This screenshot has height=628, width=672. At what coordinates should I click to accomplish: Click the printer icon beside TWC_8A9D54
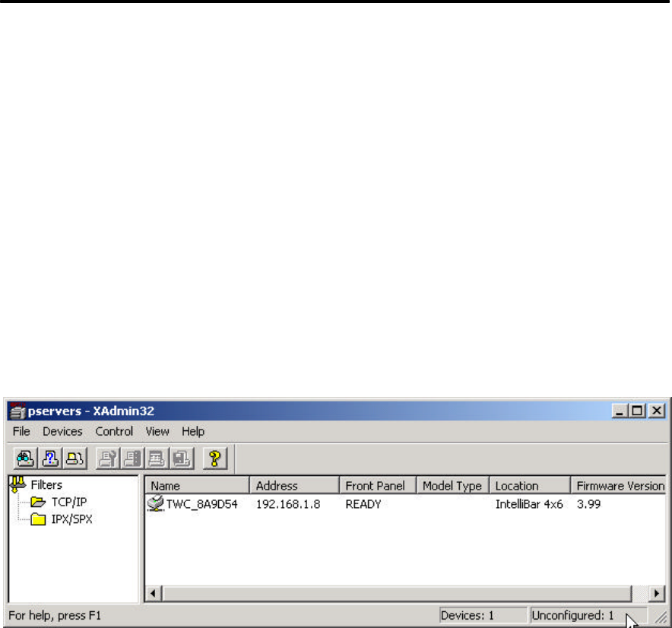(156, 503)
